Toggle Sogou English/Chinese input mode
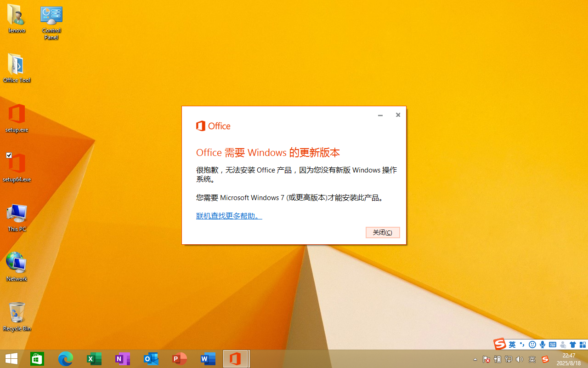This screenshot has height=368, width=588. (x=512, y=345)
